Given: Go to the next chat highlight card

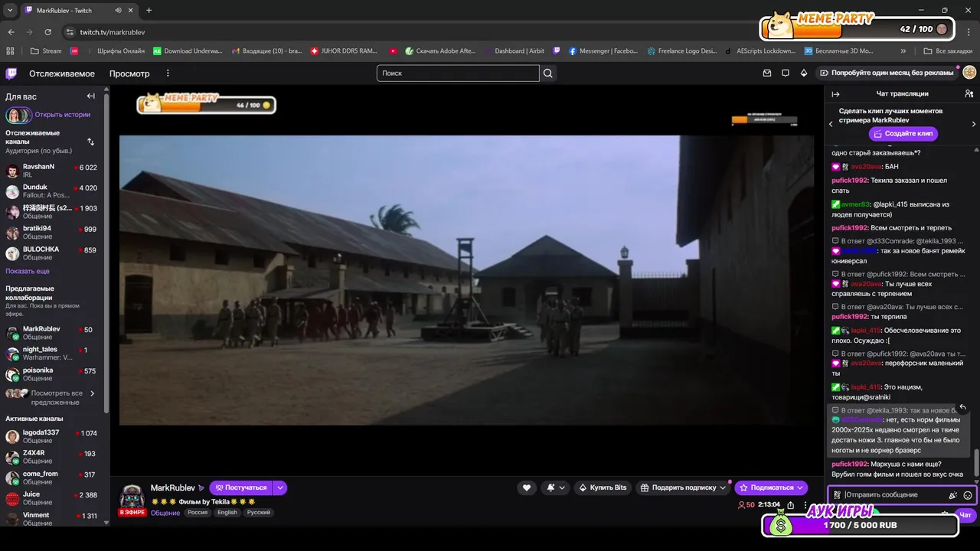Looking at the screenshot, I should point(973,124).
